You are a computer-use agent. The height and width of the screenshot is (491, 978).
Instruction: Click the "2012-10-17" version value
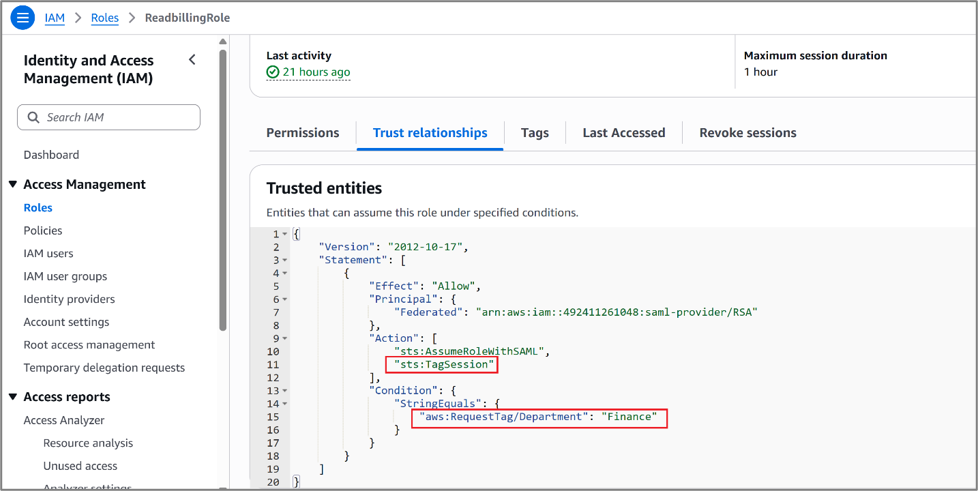tap(426, 247)
